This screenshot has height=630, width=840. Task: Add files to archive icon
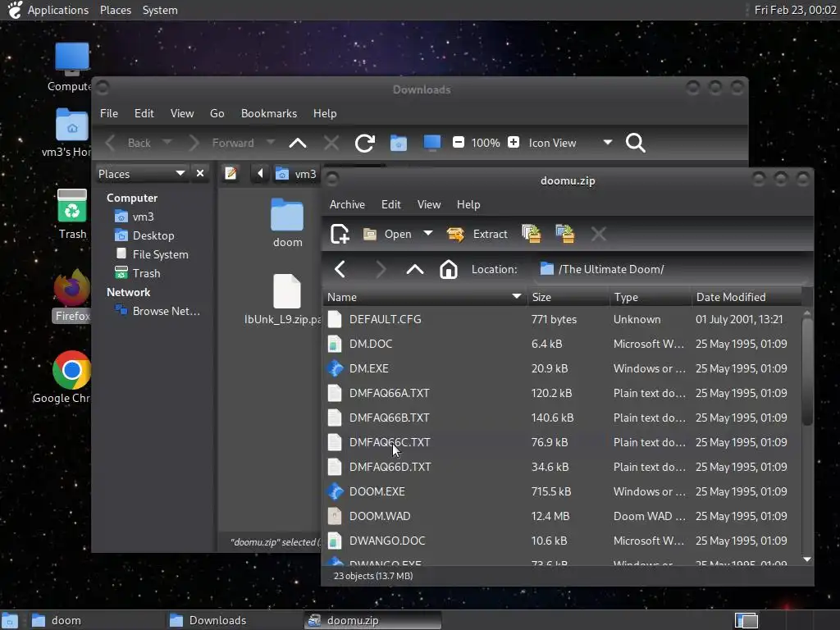click(531, 234)
